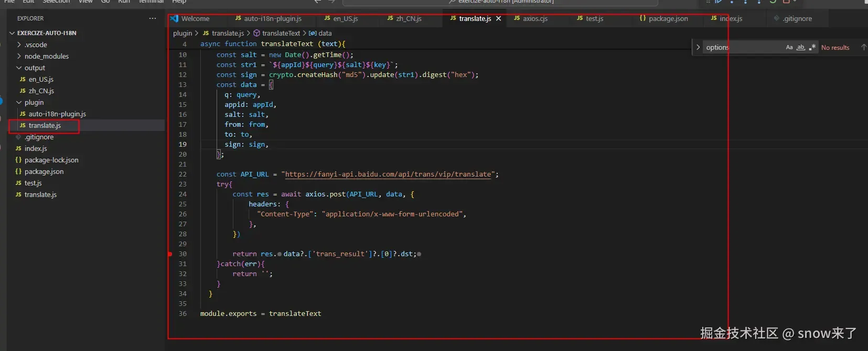The height and width of the screenshot is (351, 868).
Task: Click the JS icon of the translate.js tab
Action: point(453,18)
